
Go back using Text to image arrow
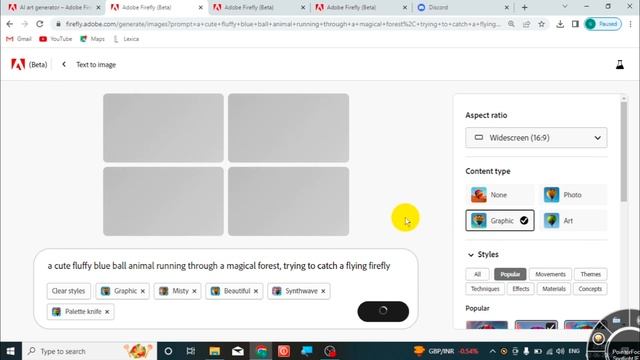point(64,64)
